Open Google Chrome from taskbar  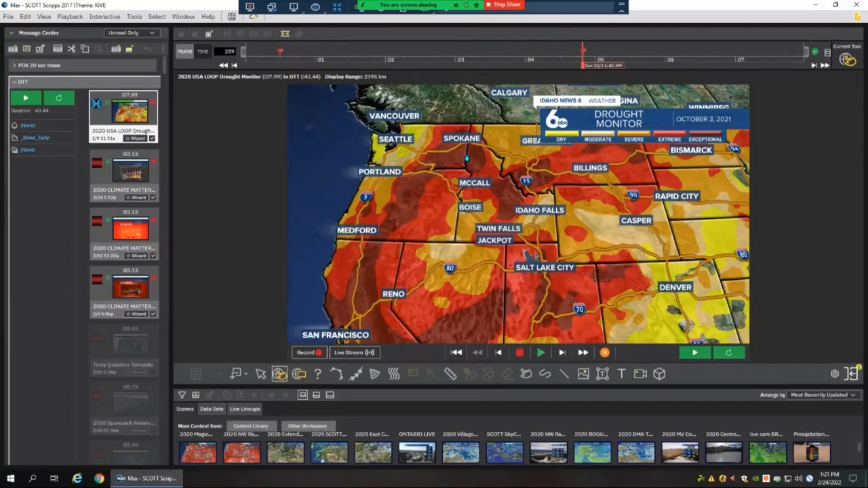(x=99, y=479)
